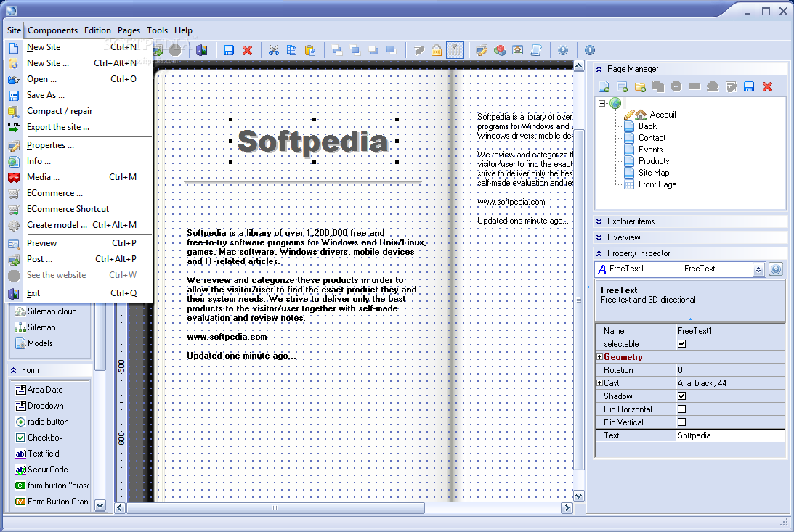Click the house picture icon in toolbar
794x532 pixels.
coord(517,50)
